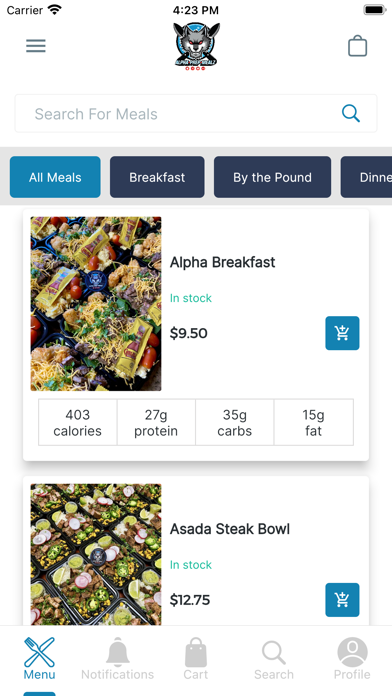Open the Notifications bell tab
The image size is (392, 696).
coord(118,659)
